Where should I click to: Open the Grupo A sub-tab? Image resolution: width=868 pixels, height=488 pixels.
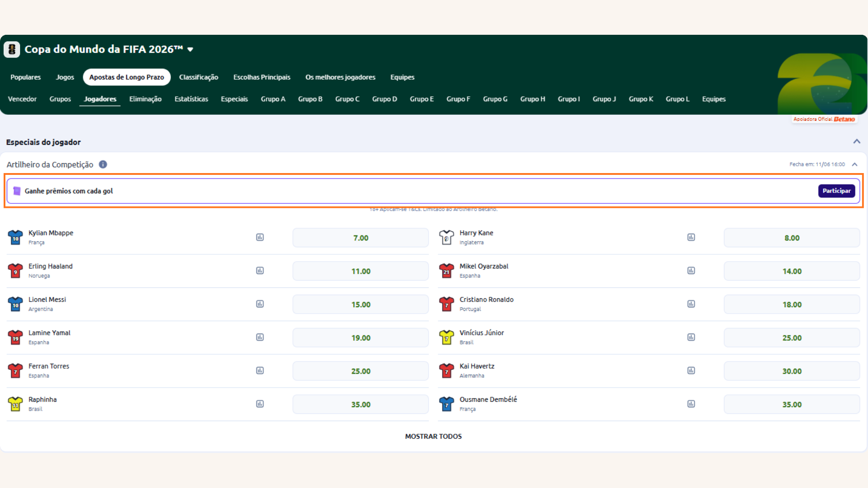(273, 99)
